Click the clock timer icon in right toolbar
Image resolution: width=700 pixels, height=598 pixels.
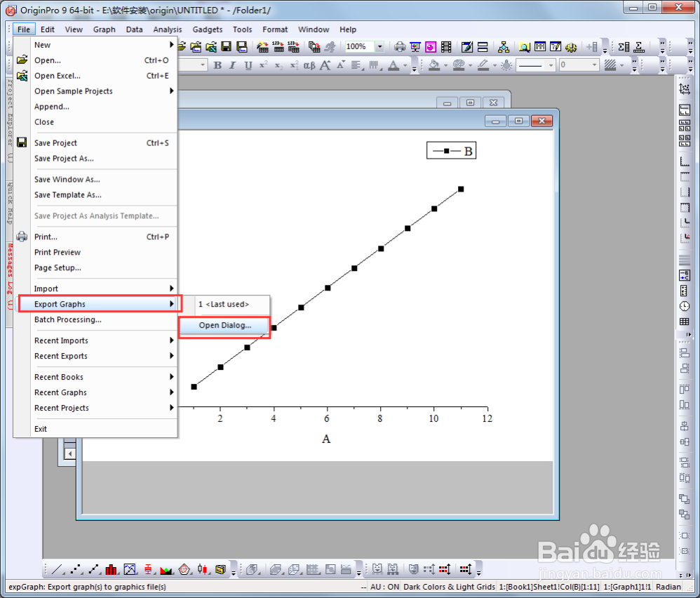click(685, 306)
